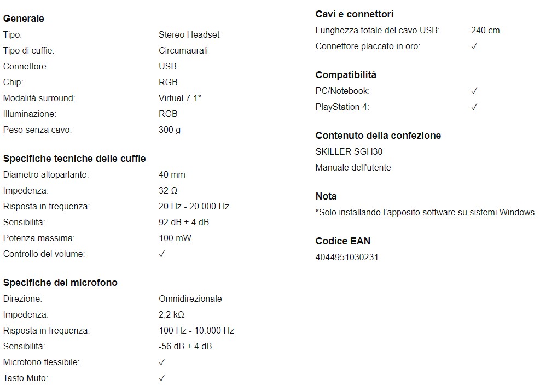The image size is (540, 392).
Task: Click the Cavi e connettori heading
Action: (x=355, y=14)
